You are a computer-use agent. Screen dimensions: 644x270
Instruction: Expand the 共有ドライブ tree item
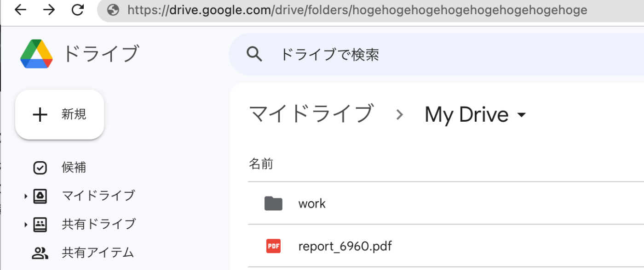coord(26,224)
